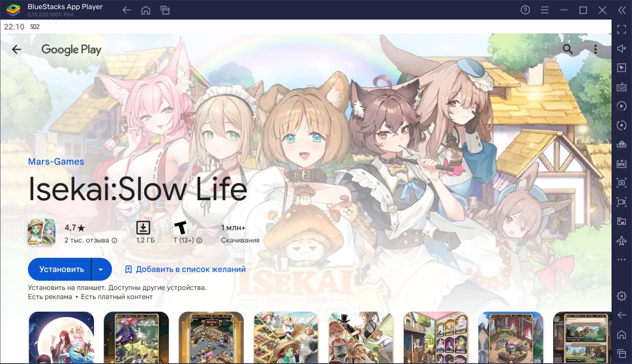632x364 pixels.
Task: Show info about the T (13+) rating
Action: (199, 241)
